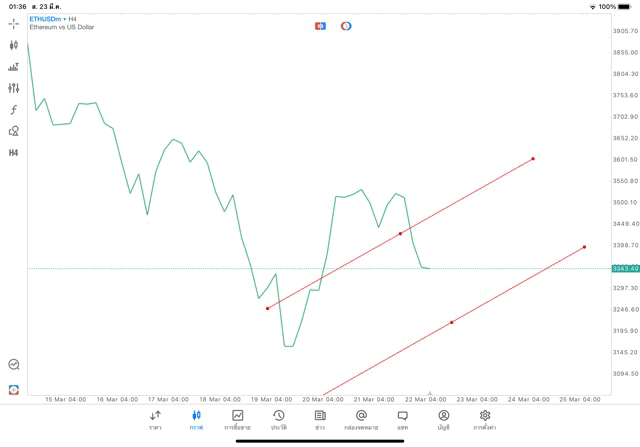Open the ETHUSDm symbol selector
The width and height of the screenshot is (640, 447).
click(46, 19)
